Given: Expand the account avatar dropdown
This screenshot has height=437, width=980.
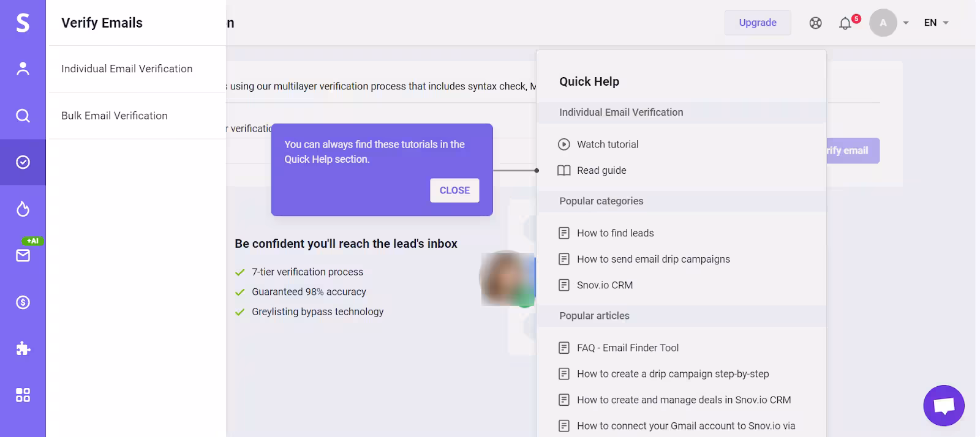Looking at the screenshot, I should point(889,23).
